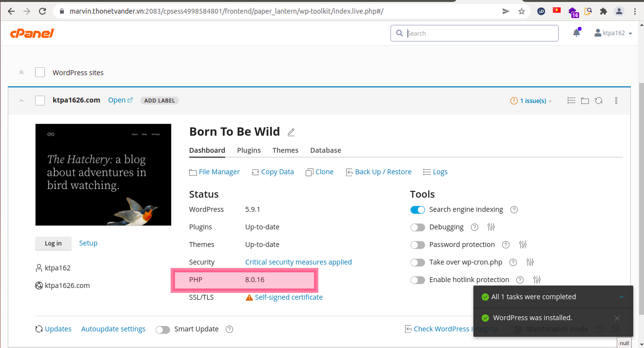Open the Updates link
This screenshot has width=644, height=348.
point(53,329)
